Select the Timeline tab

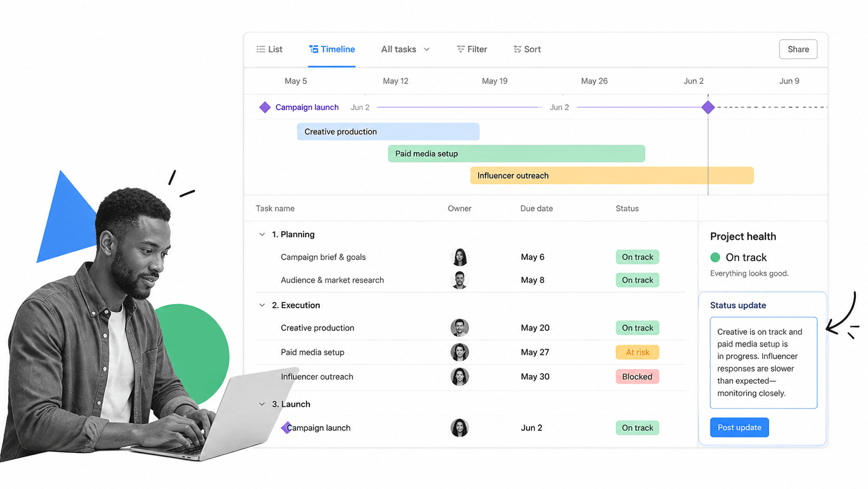(x=332, y=49)
